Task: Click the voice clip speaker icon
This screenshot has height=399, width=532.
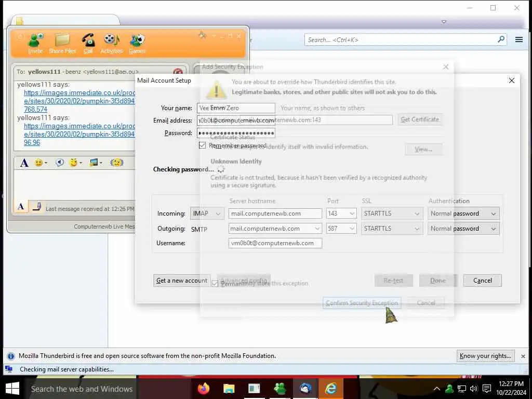Action: click(x=60, y=163)
